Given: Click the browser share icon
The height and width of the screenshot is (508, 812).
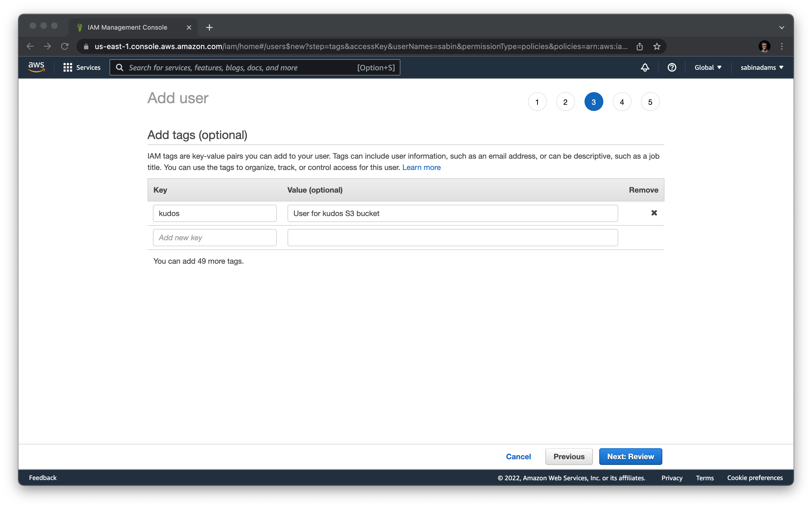Looking at the screenshot, I should (639, 46).
